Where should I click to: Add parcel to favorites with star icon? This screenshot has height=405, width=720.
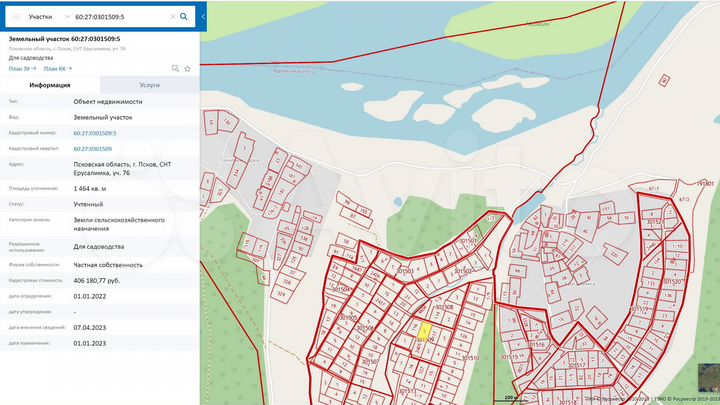[x=187, y=68]
